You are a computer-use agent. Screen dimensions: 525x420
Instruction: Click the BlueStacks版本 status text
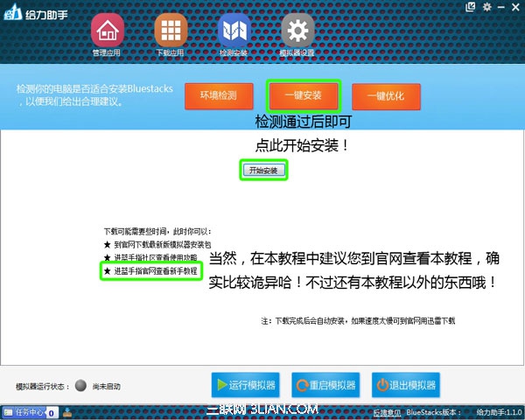click(x=434, y=412)
